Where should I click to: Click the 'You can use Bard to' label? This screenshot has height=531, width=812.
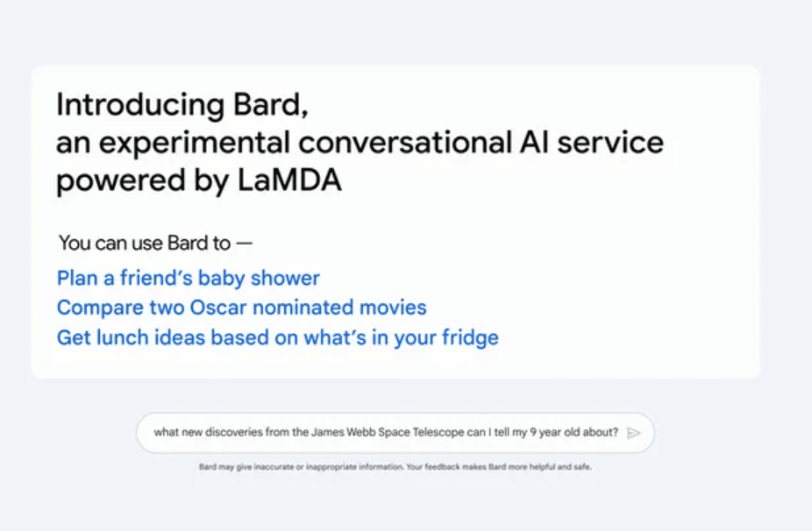point(145,243)
